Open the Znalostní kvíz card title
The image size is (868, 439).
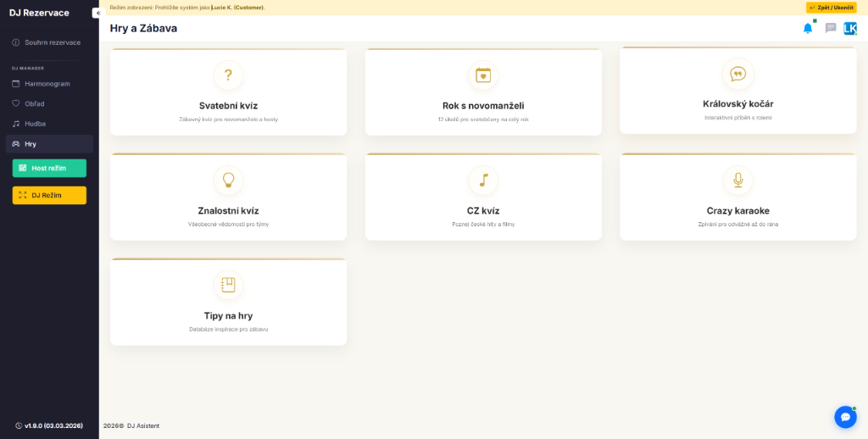pyautogui.click(x=228, y=210)
